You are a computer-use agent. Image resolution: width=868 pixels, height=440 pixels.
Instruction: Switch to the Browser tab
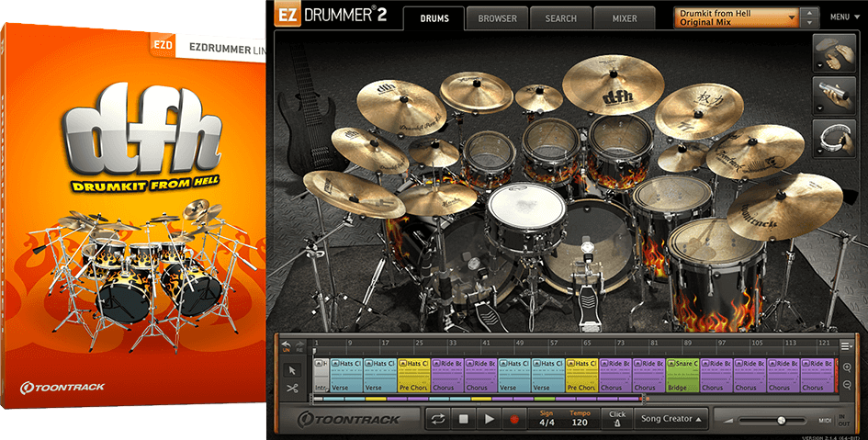pos(497,18)
